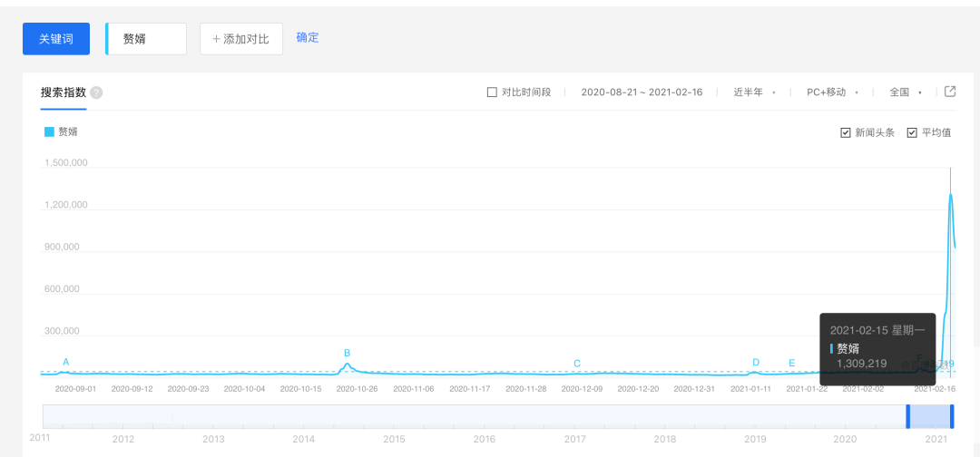Image resolution: width=980 pixels, height=457 pixels.
Task: Click news marker D near 2021-01-11
Action: [x=755, y=363]
